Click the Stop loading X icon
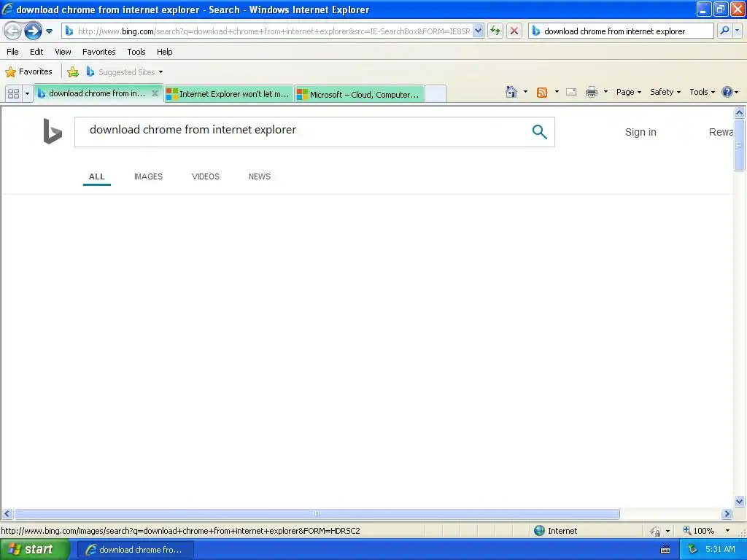747x560 pixels. pyautogui.click(x=514, y=31)
